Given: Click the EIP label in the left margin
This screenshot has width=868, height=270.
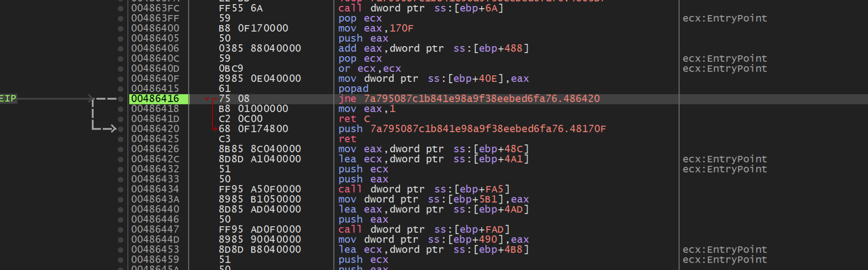Looking at the screenshot, I should (x=8, y=99).
